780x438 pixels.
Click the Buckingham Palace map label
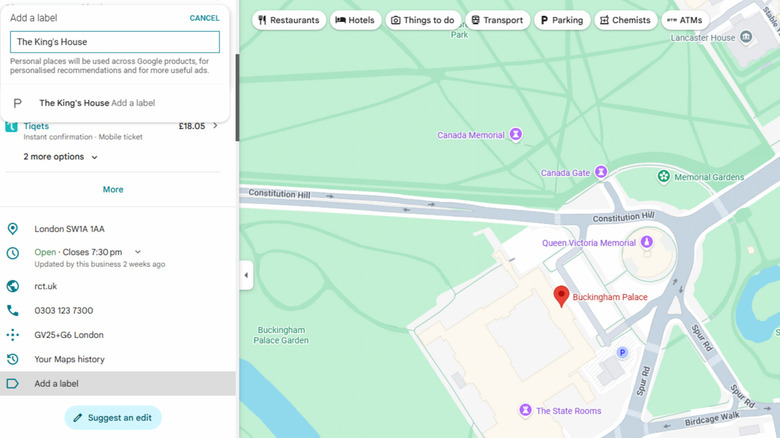pos(610,297)
